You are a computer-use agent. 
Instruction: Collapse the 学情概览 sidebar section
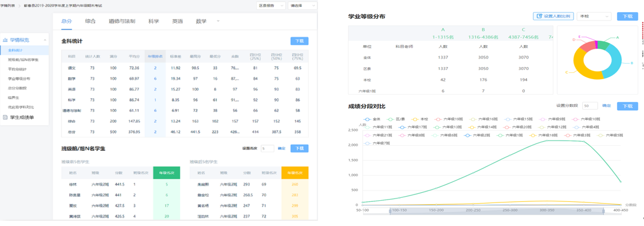(45, 40)
